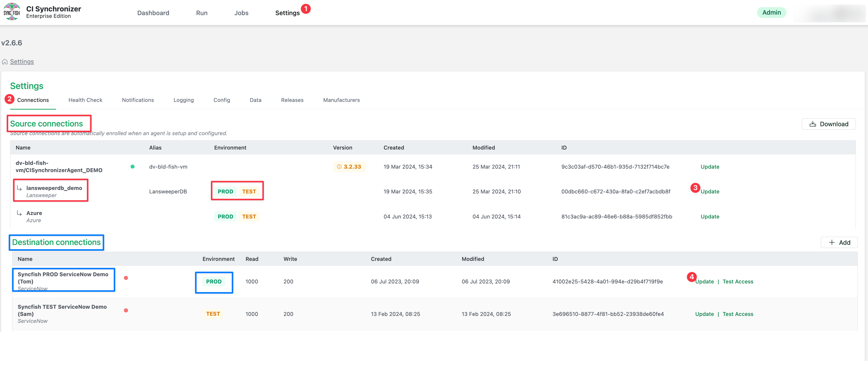The width and height of the screenshot is (868, 366).
Task: Click the child-arrow icon beside lansweeperdb_demo
Action: (20, 188)
